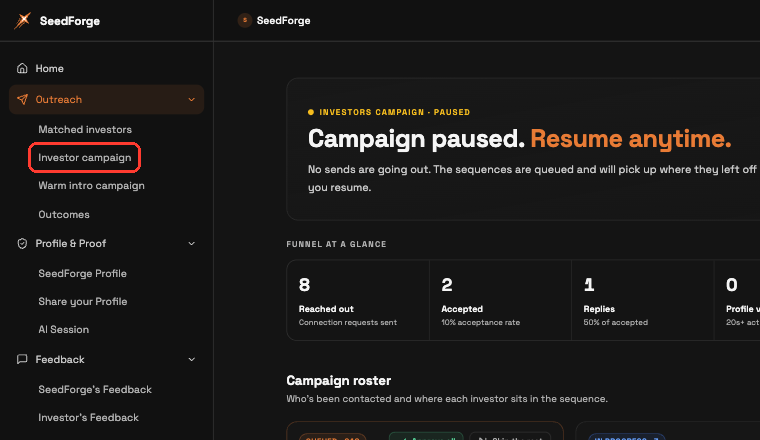
Task: Click 'INVESTORS CAMPAIGN · PAUSED' status label
Action: (x=395, y=112)
